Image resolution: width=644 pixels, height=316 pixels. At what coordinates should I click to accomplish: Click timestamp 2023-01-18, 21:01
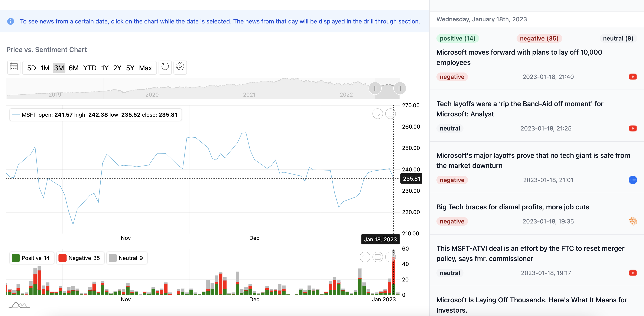pyautogui.click(x=548, y=180)
